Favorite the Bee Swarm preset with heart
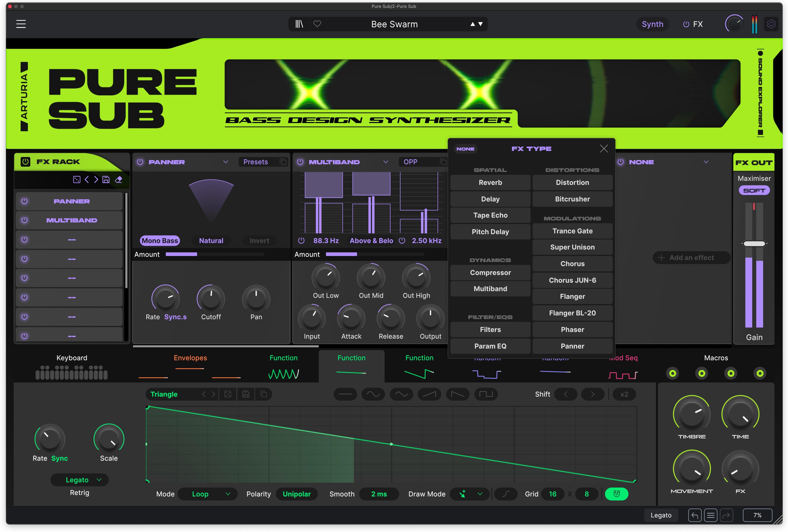Image resolution: width=788 pixels, height=532 pixels. (x=317, y=24)
